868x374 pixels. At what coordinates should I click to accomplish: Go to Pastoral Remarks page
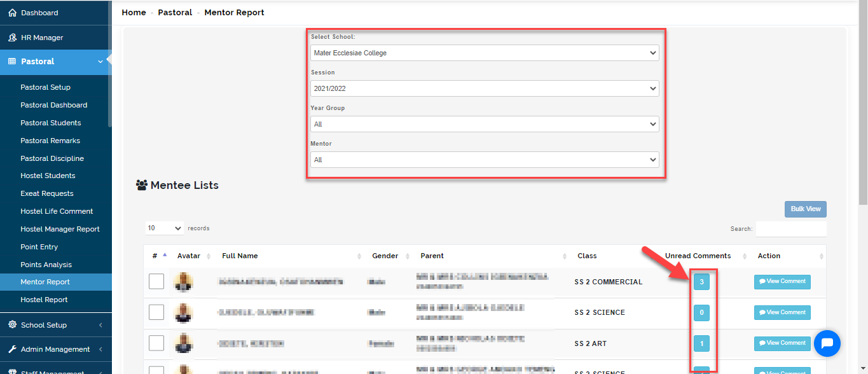point(50,141)
